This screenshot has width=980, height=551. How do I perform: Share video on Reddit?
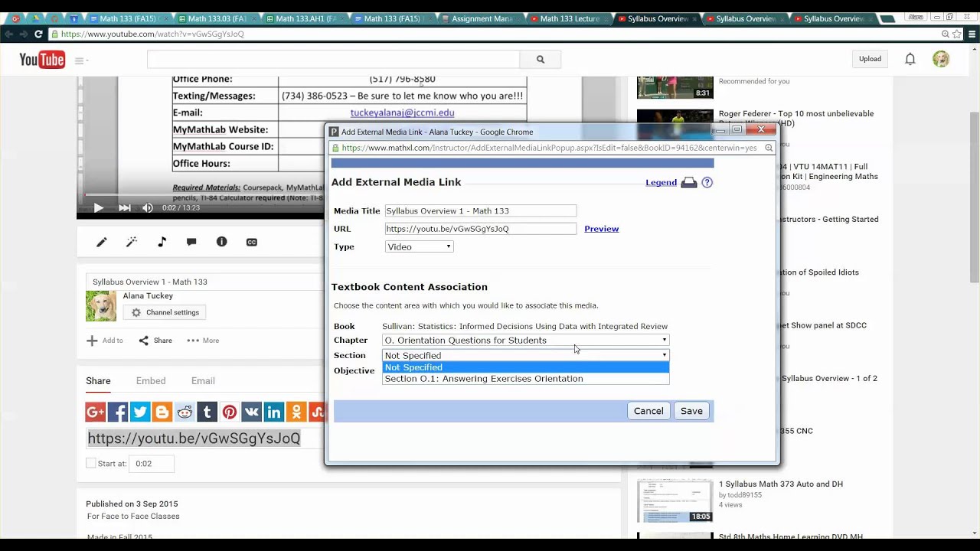pos(185,412)
